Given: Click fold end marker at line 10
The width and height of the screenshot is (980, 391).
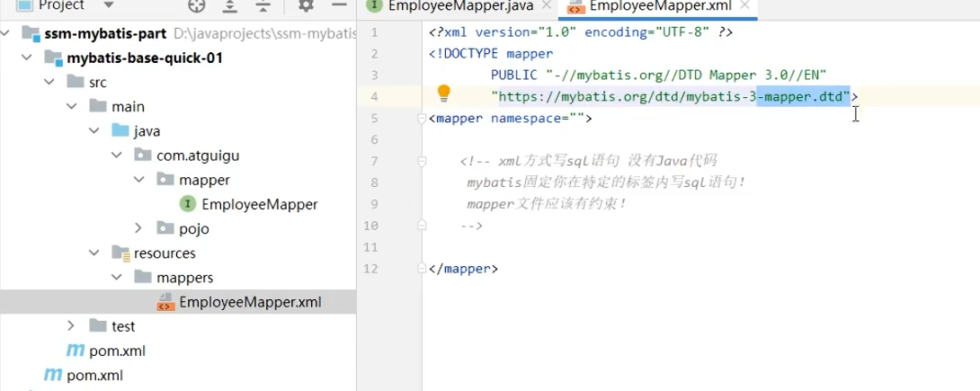Looking at the screenshot, I should (x=422, y=226).
